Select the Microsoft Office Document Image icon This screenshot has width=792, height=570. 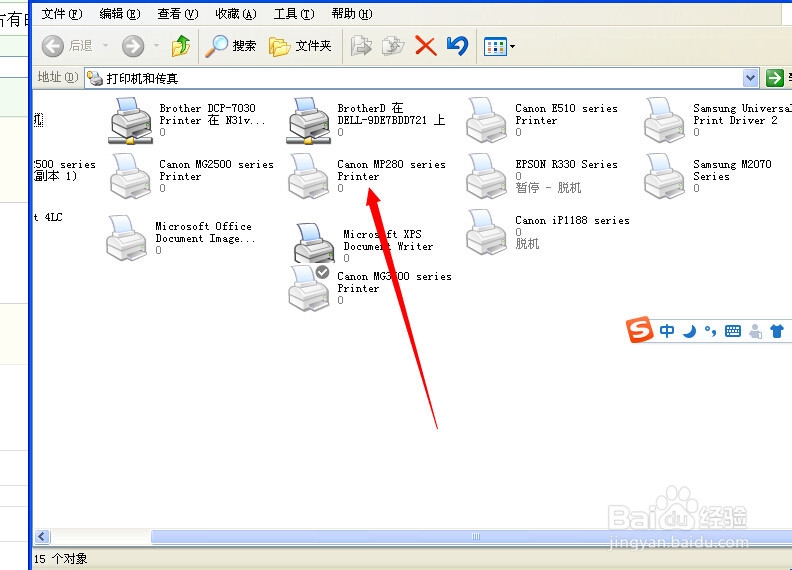127,238
